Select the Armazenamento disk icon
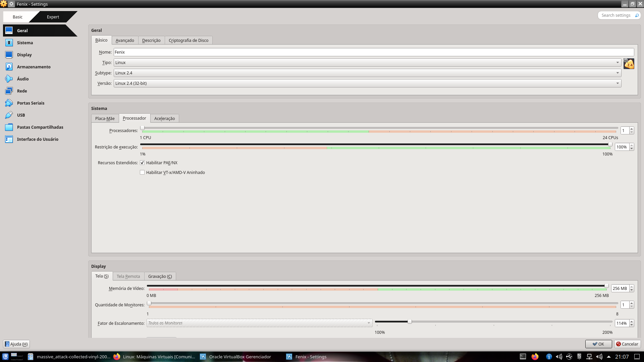644x362 pixels. [9, 67]
